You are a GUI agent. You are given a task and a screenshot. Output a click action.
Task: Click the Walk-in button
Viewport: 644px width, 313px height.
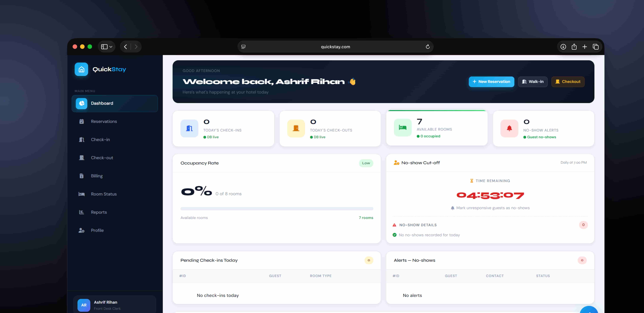(x=533, y=82)
